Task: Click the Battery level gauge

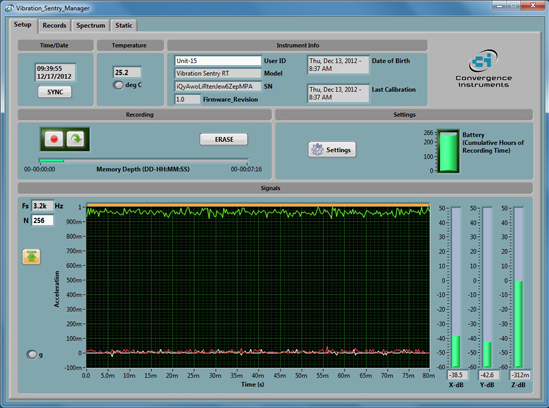Action: [448, 151]
